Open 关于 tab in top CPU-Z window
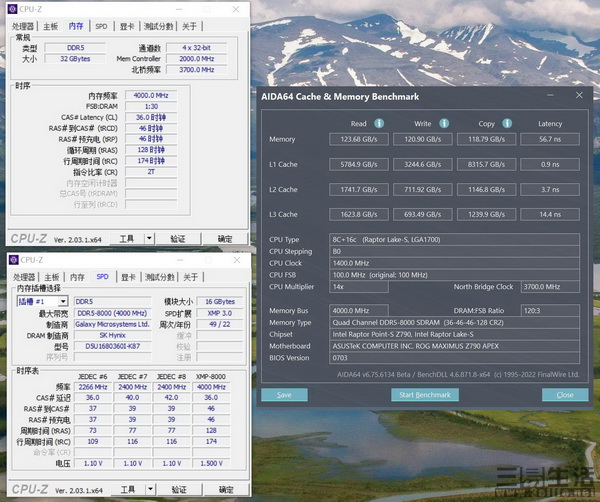Image resolution: width=600 pixels, height=502 pixels. (189, 26)
